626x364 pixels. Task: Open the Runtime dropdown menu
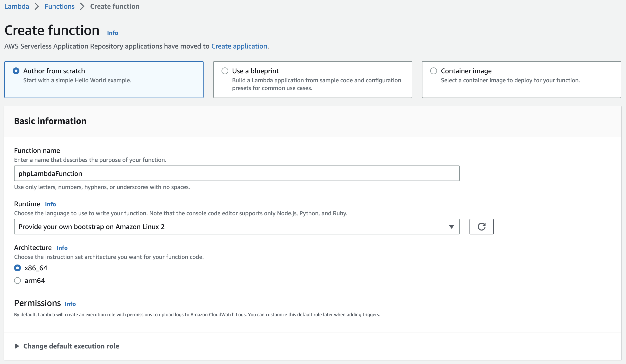coord(237,226)
